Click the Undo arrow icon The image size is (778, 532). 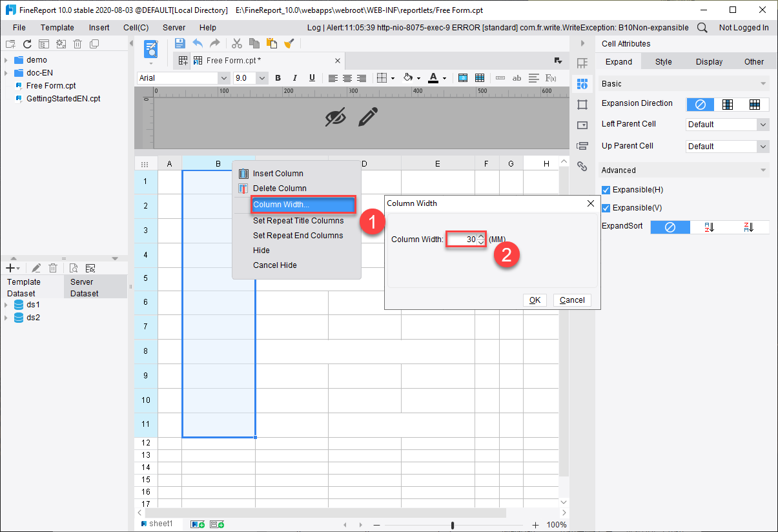point(198,43)
